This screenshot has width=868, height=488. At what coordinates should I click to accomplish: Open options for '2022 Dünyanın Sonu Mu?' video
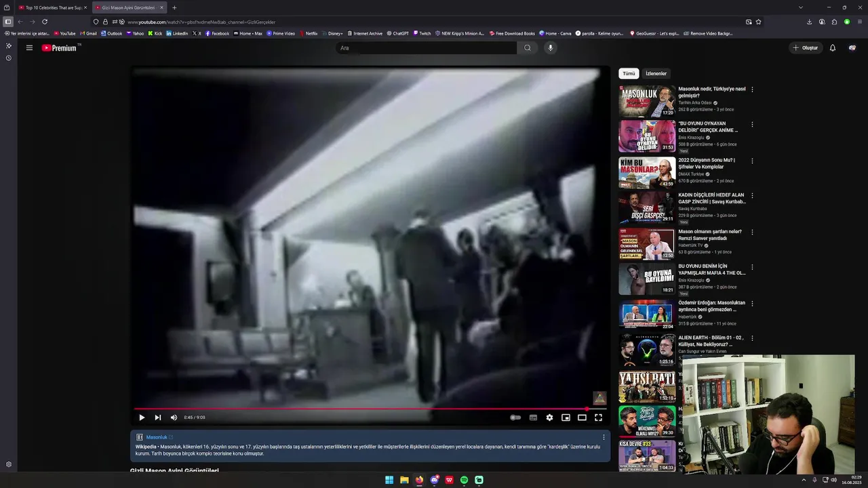(752, 161)
